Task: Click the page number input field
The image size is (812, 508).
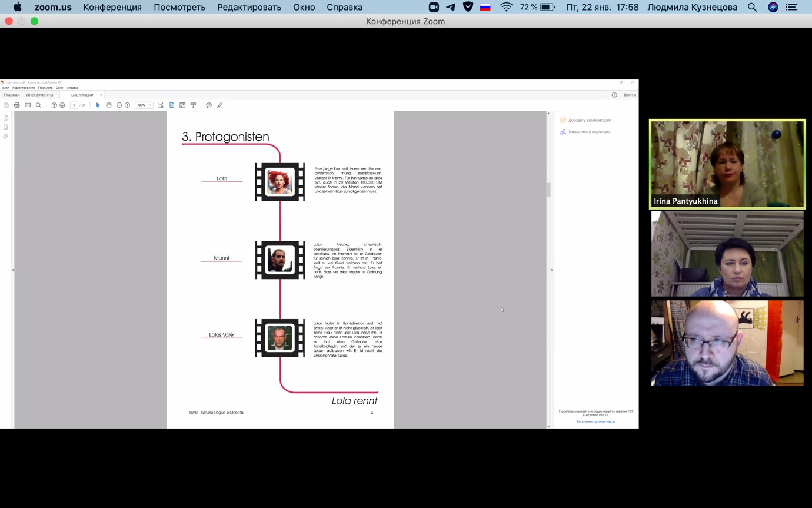Action: coord(74,105)
